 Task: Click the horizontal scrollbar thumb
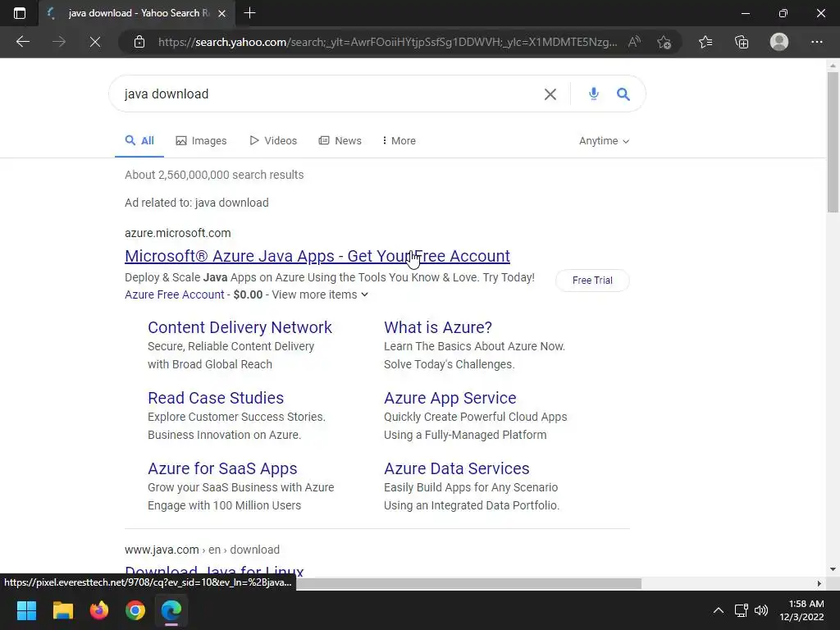[468, 583]
